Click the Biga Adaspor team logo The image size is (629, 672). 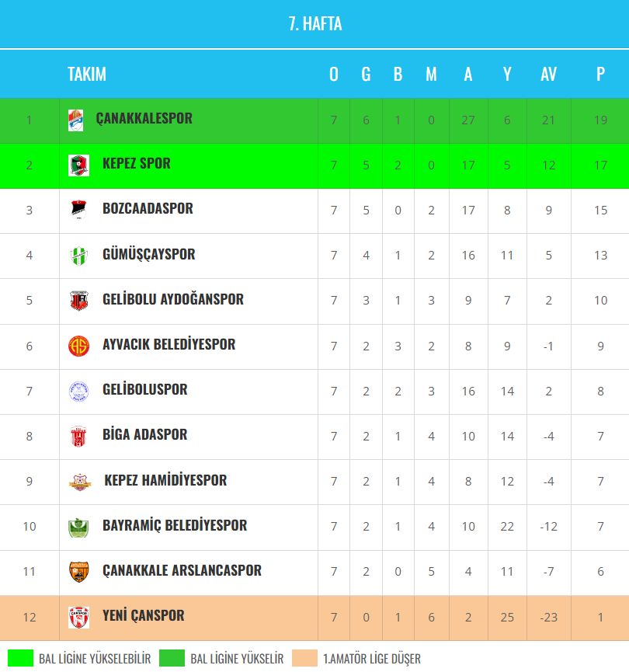click(78, 436)
